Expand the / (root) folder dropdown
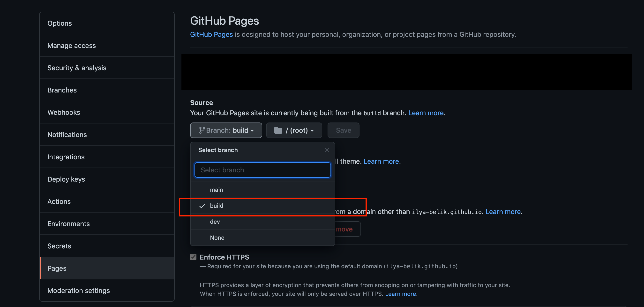The height and width of the screenshot is (307, 644). pyautogui.click(x=294, y=130)
